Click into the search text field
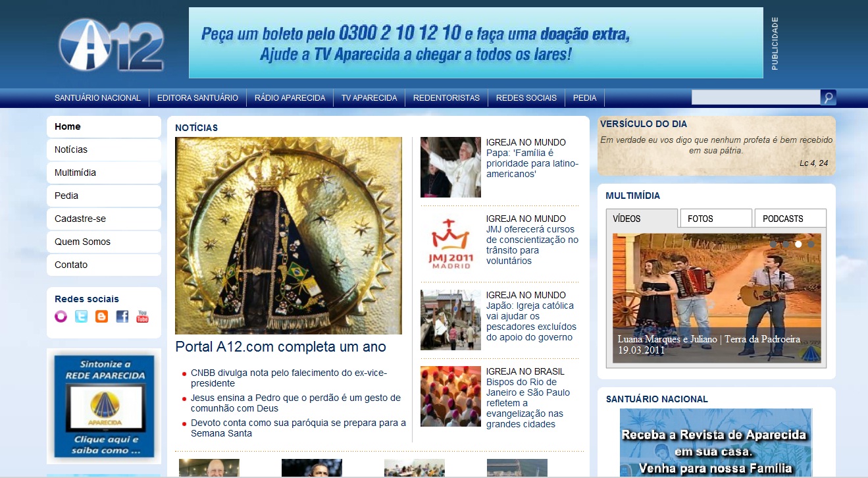This screenshot has height=478, width=868. (x=755, y=98)
